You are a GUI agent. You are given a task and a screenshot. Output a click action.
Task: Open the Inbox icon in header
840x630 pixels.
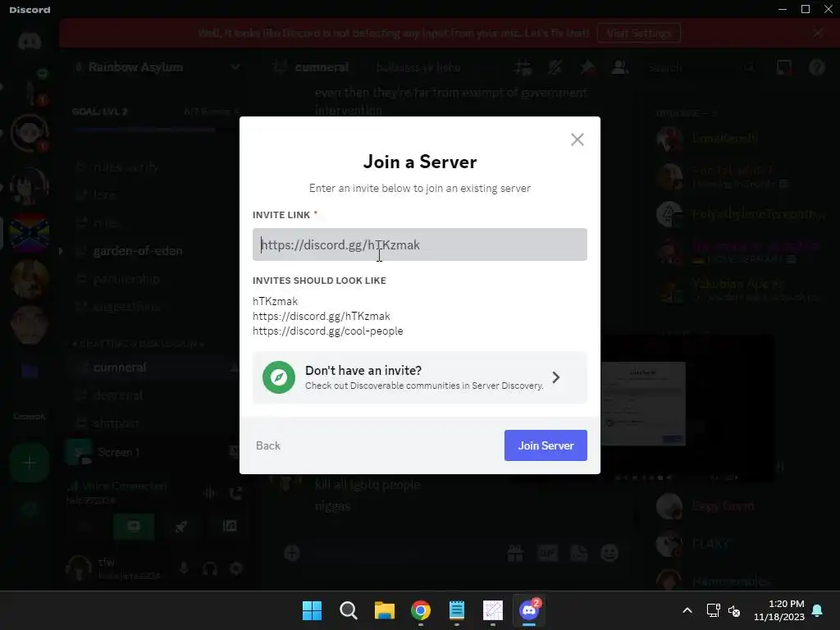784,67
